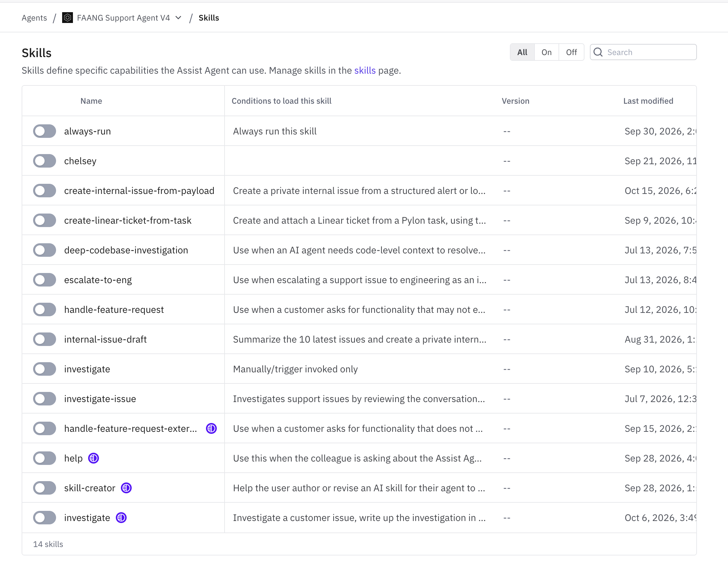Open the escalate-to-eng skill name
728x571 pixels.
coord(98,280)
